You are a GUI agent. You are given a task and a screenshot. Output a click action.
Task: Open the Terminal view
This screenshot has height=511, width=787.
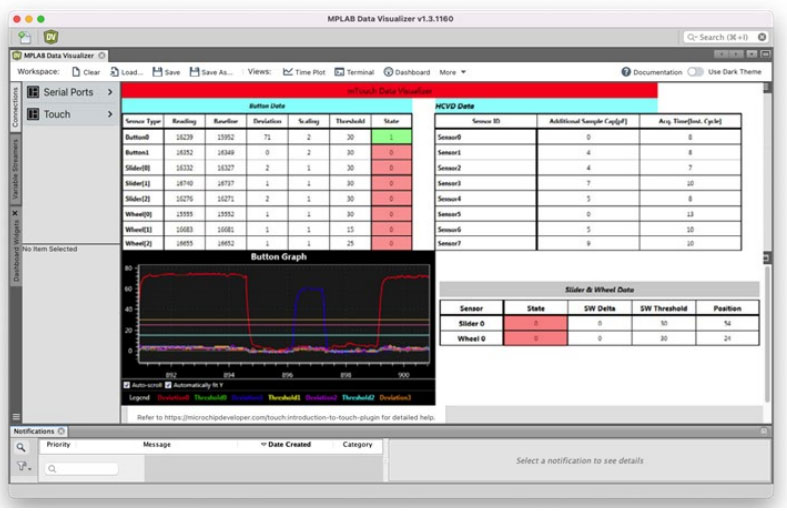click(x=354, y=72)
